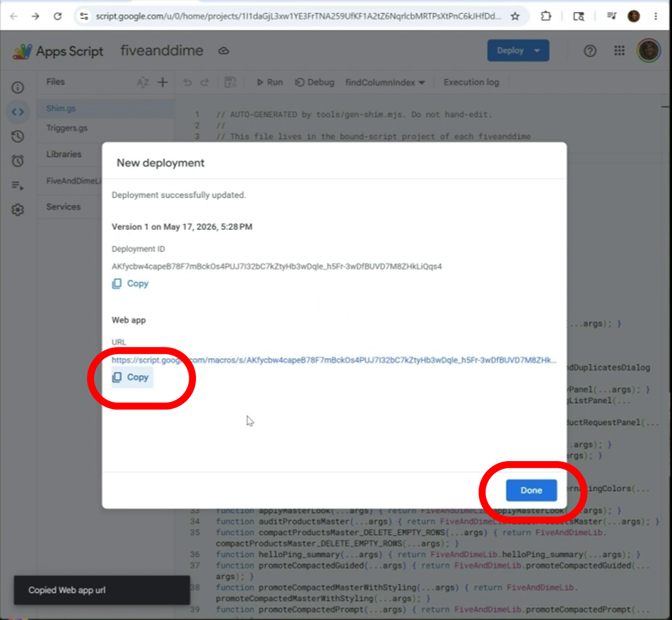Select the Triggers.gs file
The width and height of the screenshot is (672, 620).
point(106,128)
